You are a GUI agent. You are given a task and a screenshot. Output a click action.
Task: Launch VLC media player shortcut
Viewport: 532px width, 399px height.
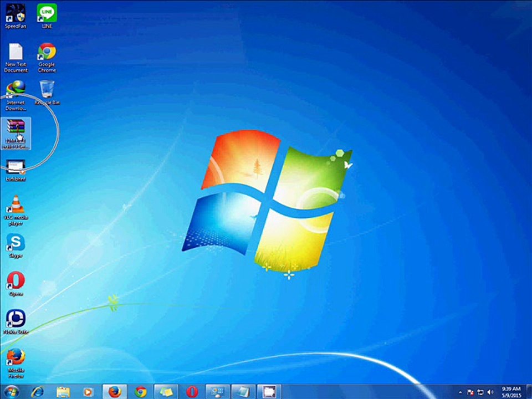pyautogui.click(x=16, y=211)
